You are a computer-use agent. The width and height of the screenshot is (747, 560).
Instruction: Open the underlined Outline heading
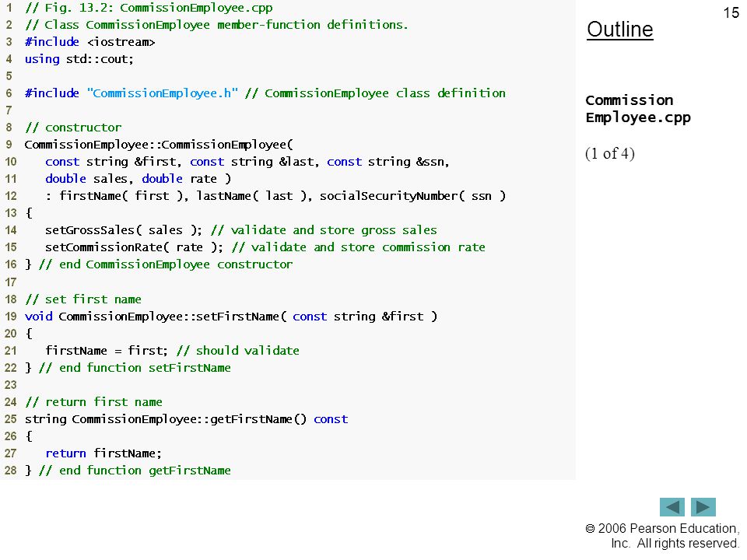click(x=620, y=30)
